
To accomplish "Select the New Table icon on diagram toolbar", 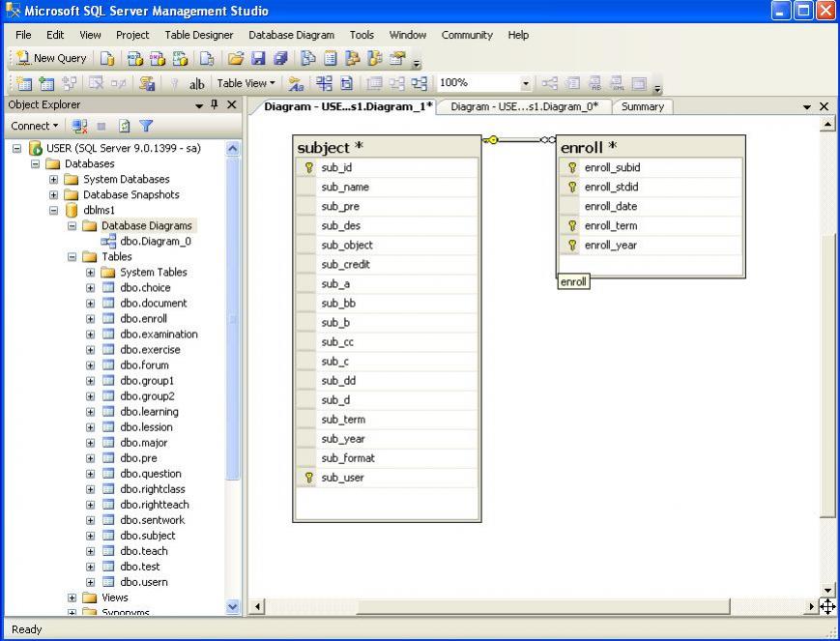I will pos(26,84).
